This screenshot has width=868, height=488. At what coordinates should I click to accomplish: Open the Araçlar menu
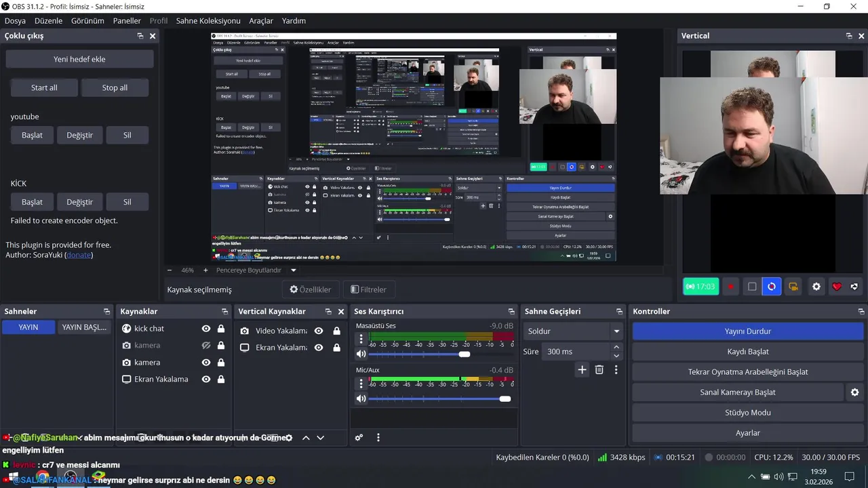(261, 21)
